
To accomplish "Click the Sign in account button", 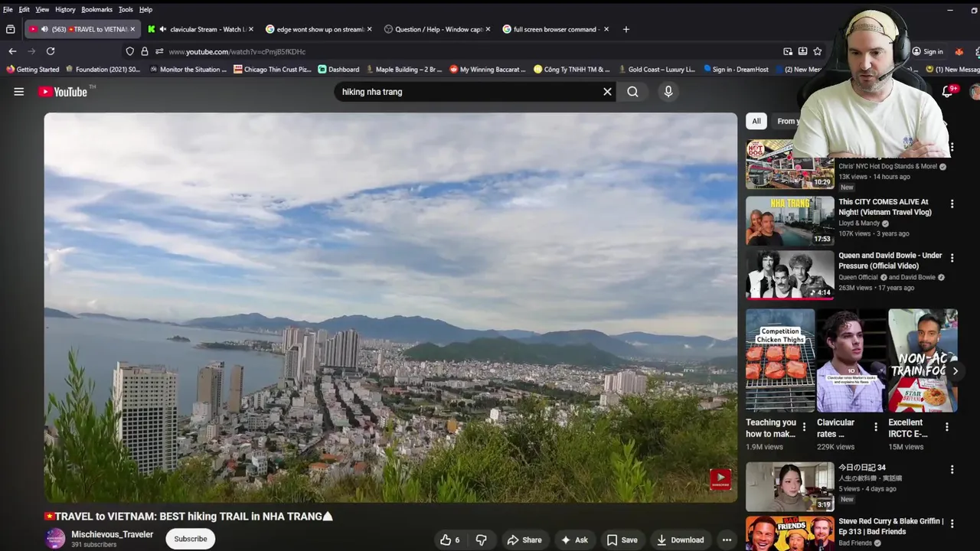I will (926, 51).
